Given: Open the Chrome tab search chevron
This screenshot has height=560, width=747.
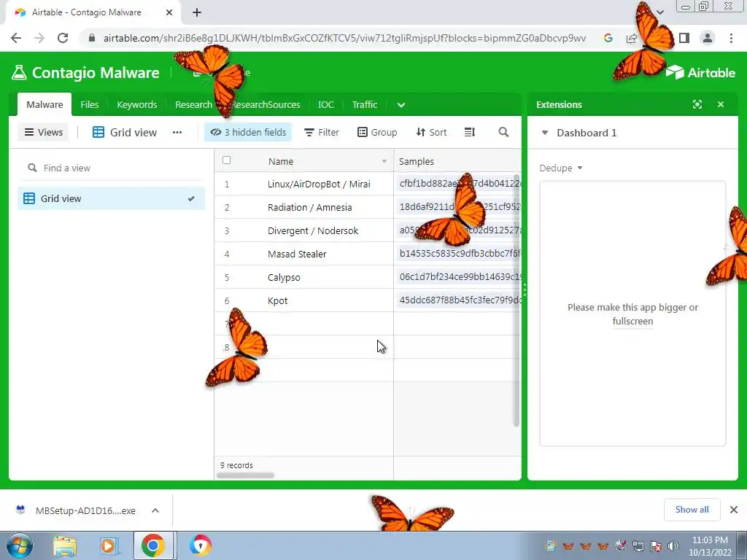Looking at the screenshot, I should pos(660,12).
